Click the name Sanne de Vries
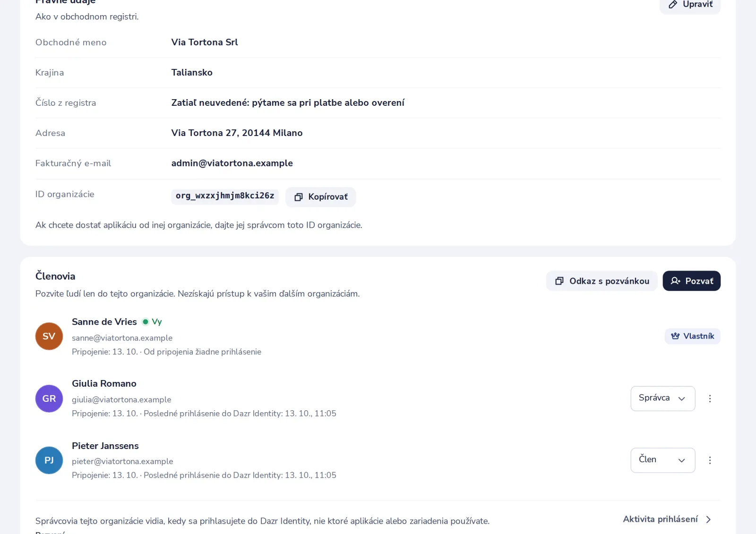This screenshot has width=756, height=534. pos(104,322)
